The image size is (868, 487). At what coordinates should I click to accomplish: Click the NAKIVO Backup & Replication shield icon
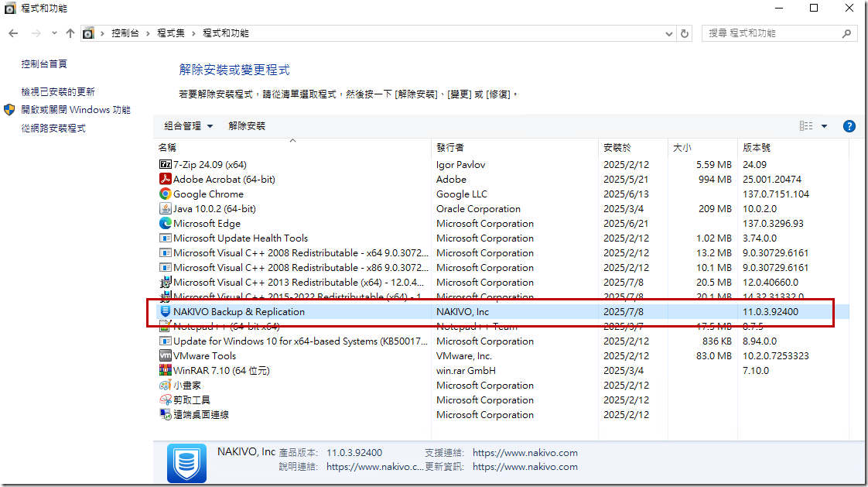click(165, 311)
